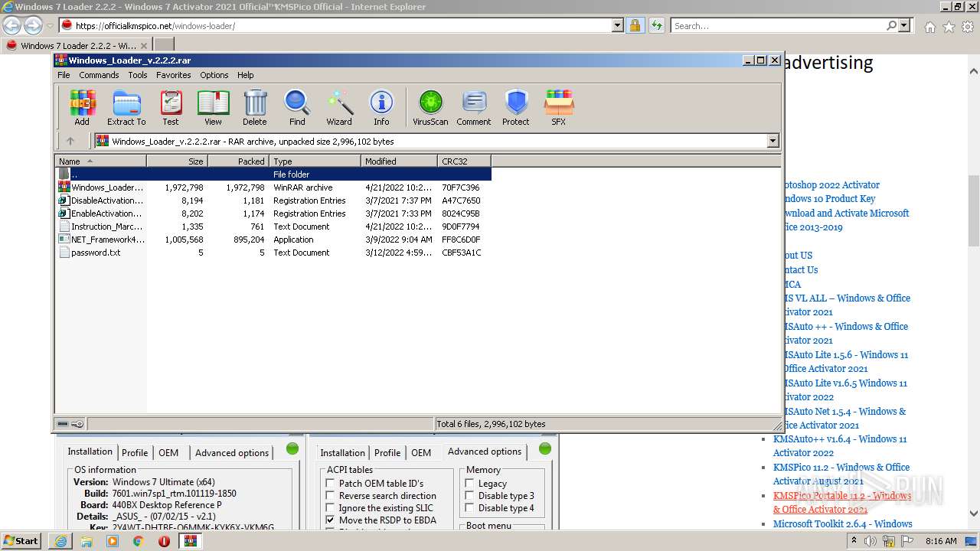Uncheck Move the RSDP to EBDA

pyautogui.click(x=330, y=520)
